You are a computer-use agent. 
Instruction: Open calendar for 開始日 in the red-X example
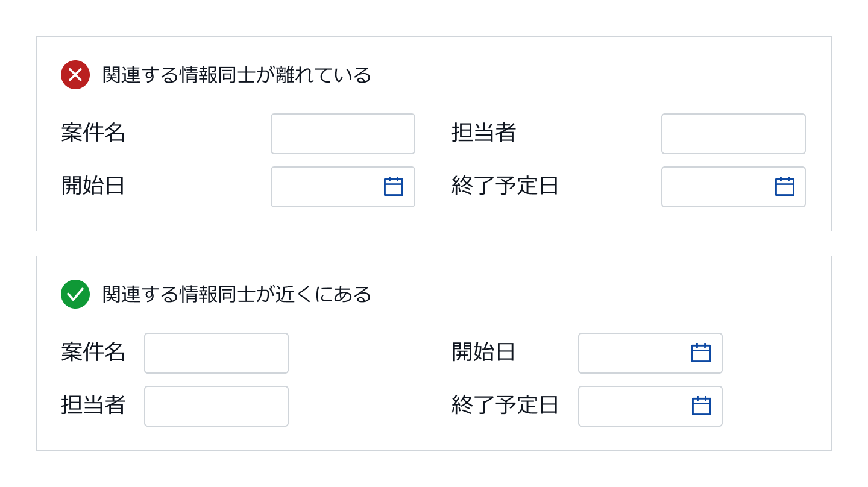tap(394, 187)
